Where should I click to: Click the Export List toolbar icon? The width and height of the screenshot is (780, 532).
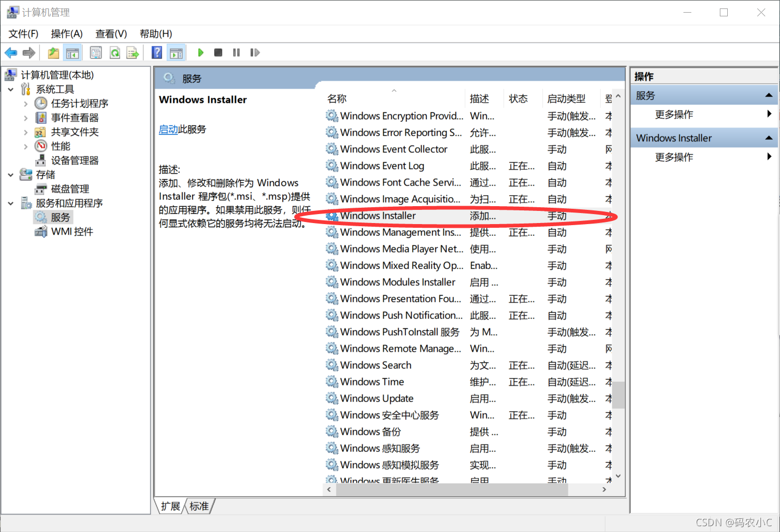(x=133, y=53)
